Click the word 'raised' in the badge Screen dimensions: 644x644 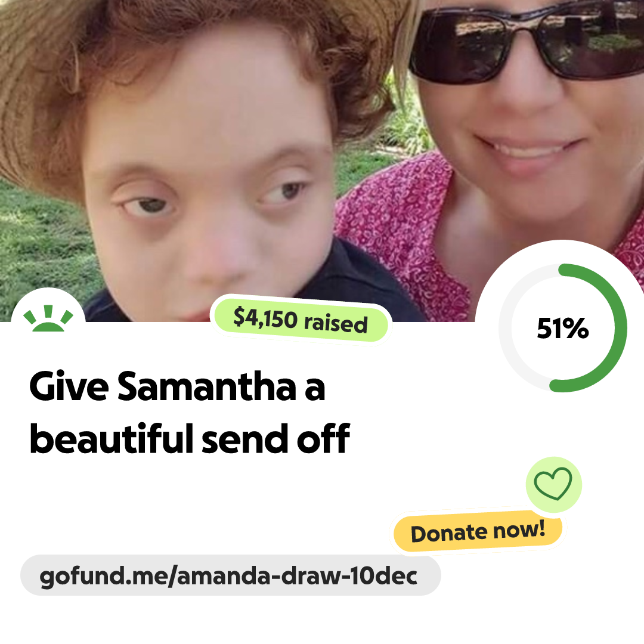click(x=336, y=323)
